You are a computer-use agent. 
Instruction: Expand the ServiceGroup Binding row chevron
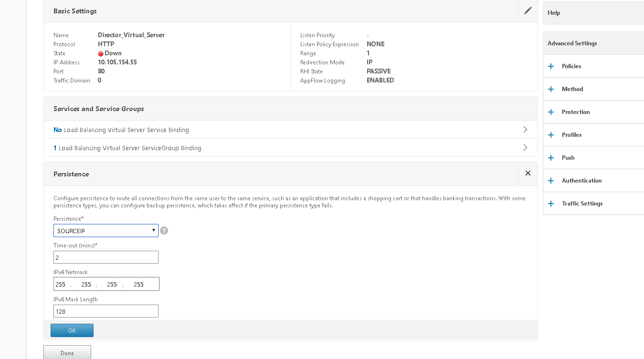pos(525,148)
